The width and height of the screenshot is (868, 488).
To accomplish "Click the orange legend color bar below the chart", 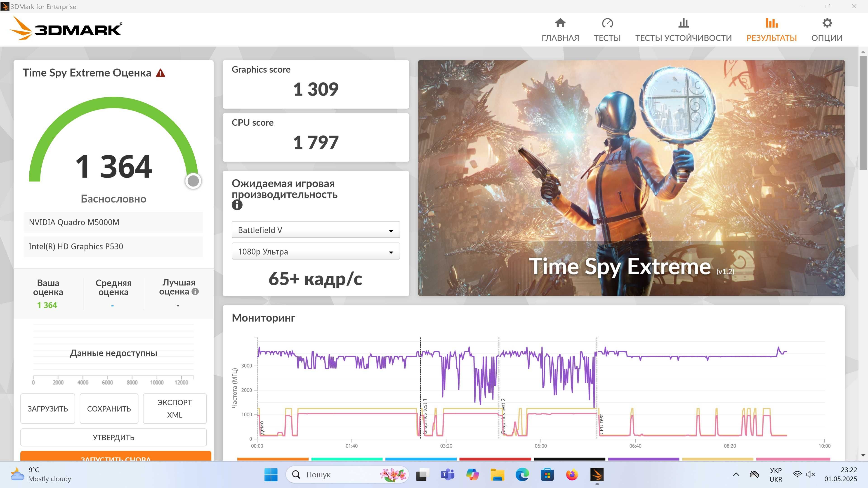I will [x=273, y=459].
